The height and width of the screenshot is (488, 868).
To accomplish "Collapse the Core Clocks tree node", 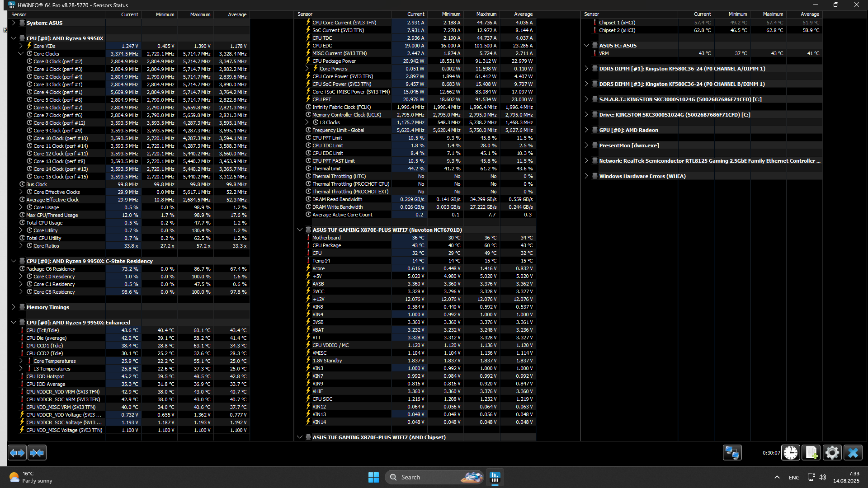I will pyautogui.click(x=21, y=54).
